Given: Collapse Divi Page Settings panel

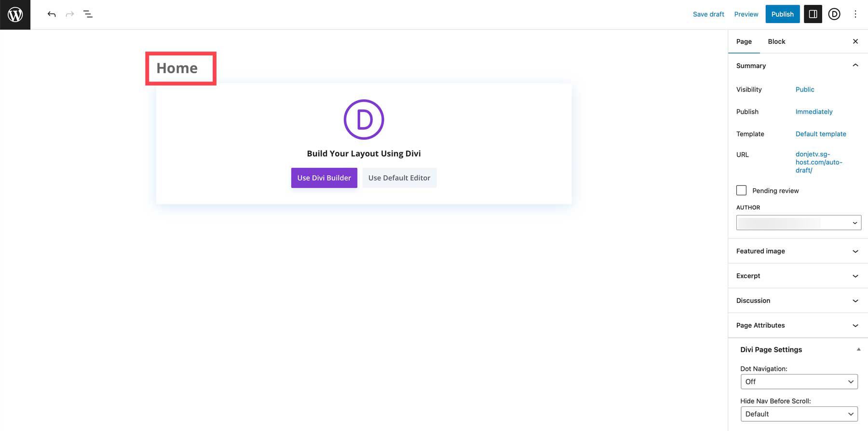Looking at the screenshot, I should 858,350.
